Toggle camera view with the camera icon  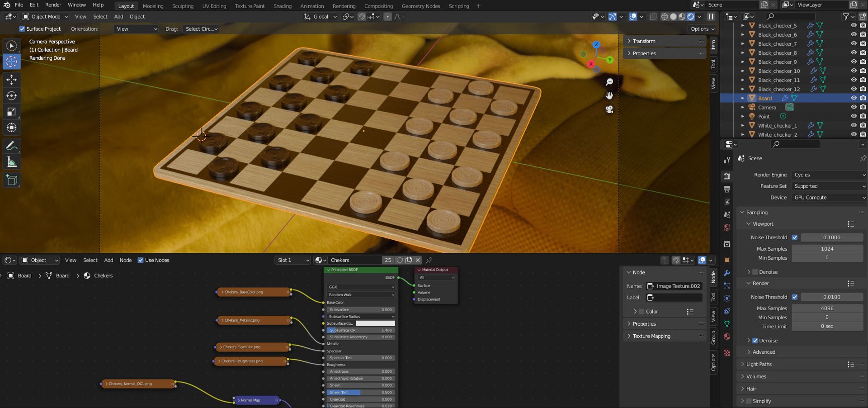point(609,109)
